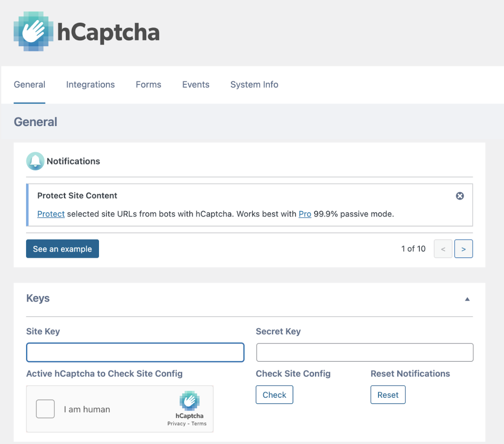Click the hCaptcha hand logo at top

[33, 32]
